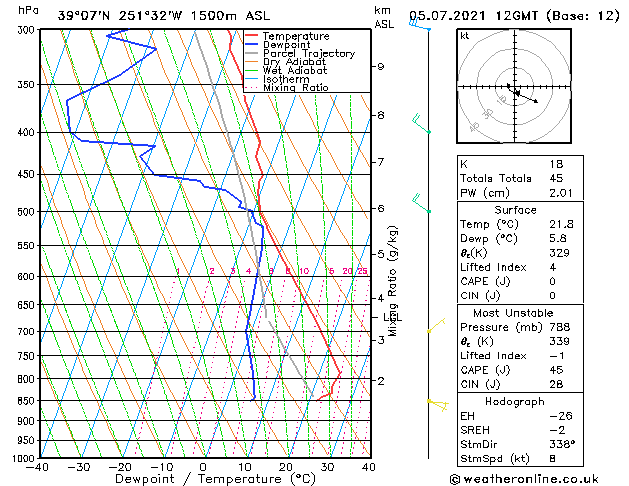Click the yellow wind barb at 850 hPa

tap(438, 405)
